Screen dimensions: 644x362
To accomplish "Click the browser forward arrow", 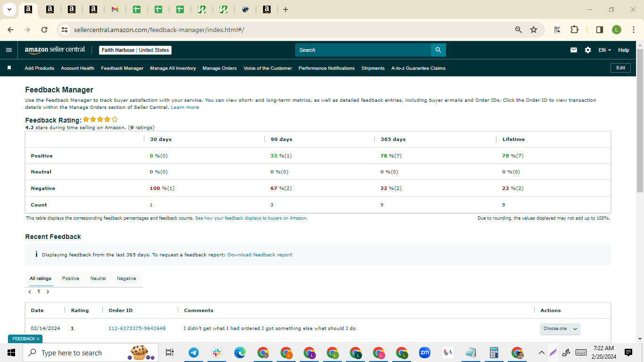I will pos(27,30).
